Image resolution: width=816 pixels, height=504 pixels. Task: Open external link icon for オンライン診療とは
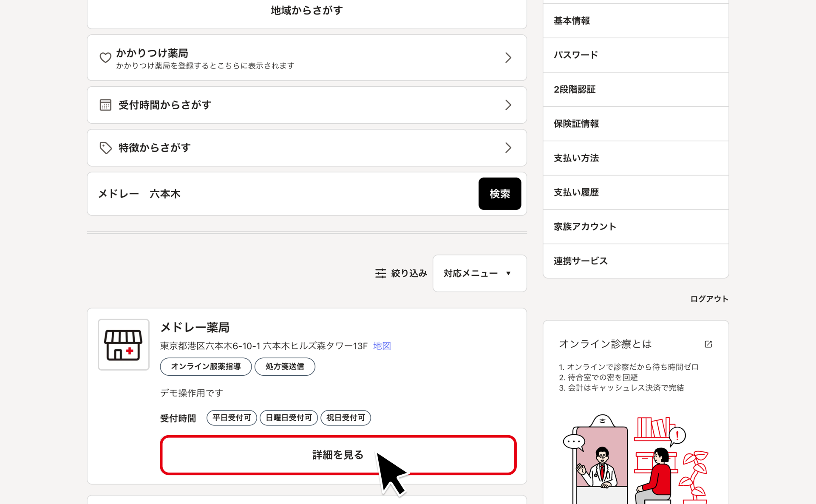pos(708,344)
